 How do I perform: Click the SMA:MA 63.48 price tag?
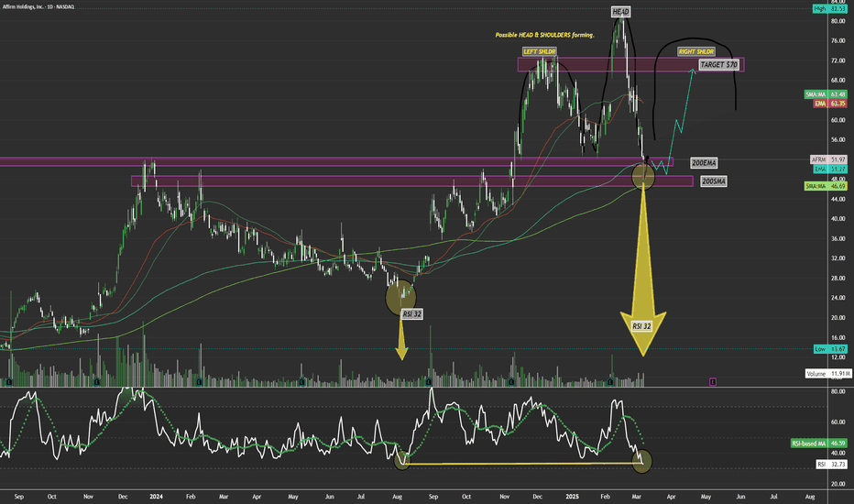click(826, 94)
